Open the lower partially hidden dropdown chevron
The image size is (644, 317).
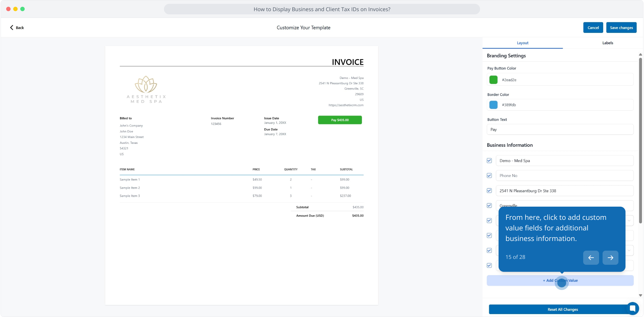[629, 250]
